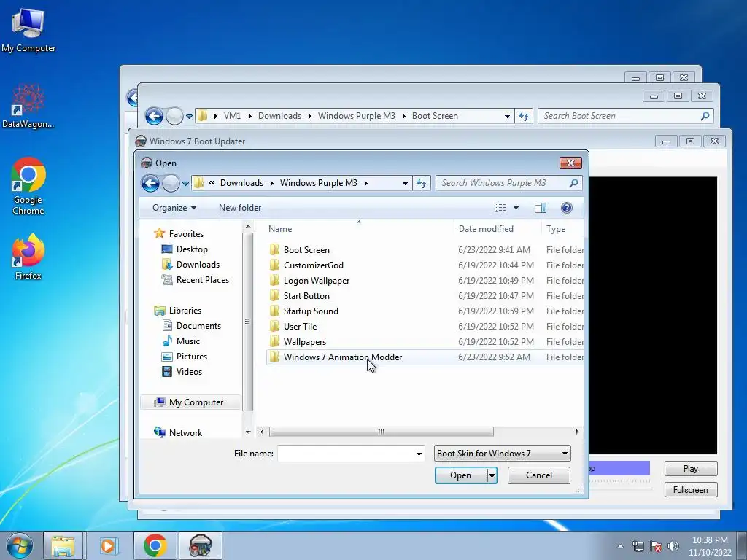Click Fullscreen in Boot Updater
Image resolution: width=747 pixels, height=560 pixels.
690,489
